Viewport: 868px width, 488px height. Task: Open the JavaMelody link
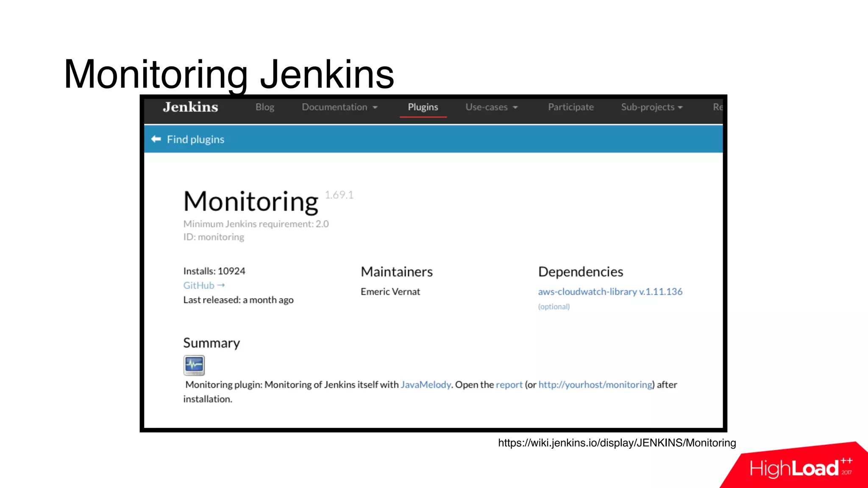coord(426,385)
